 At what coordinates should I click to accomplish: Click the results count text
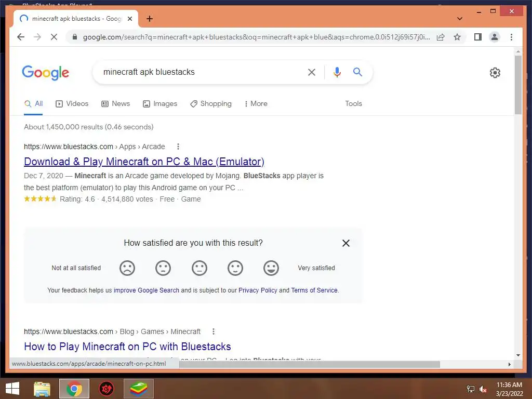pyautogui.click(x=88, y=127)
